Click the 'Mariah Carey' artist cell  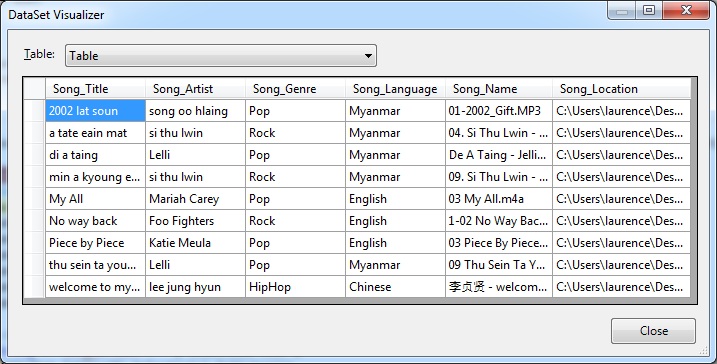tap(195, 198)
